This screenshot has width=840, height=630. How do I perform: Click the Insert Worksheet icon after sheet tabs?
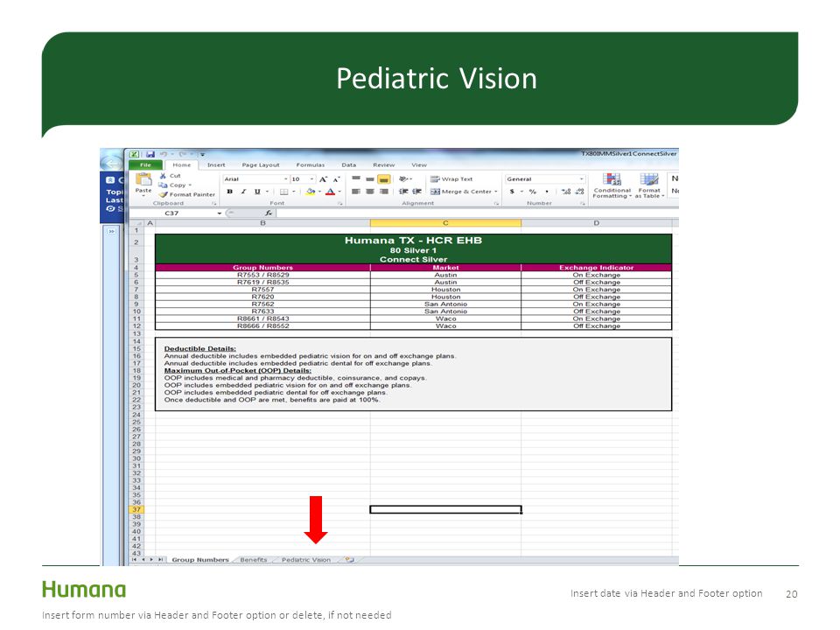tap(350, 560)
